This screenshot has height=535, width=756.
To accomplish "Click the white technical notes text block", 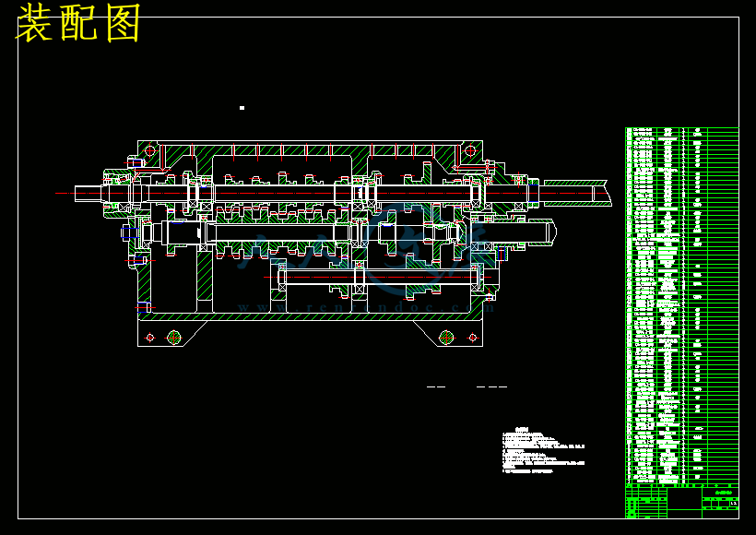I will 543,449.
